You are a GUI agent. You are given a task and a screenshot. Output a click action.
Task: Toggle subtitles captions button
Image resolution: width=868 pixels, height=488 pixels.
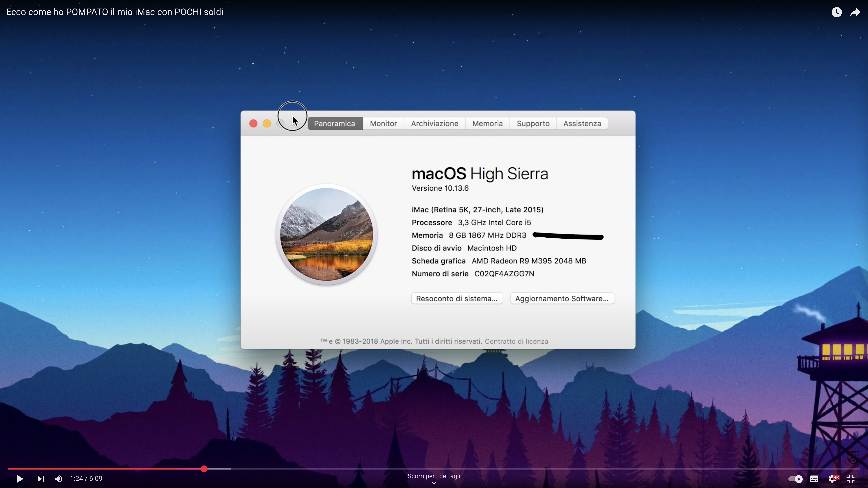(x=814, y=479)
